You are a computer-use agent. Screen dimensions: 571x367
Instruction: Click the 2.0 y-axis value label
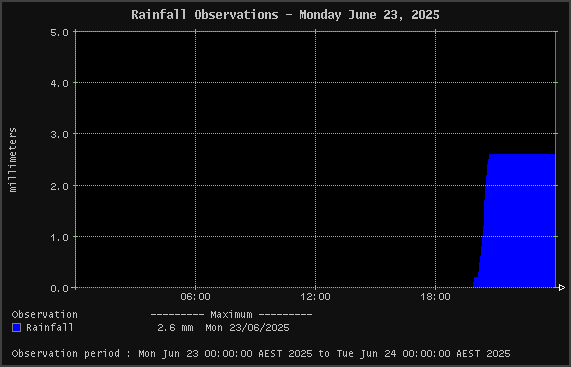pyautogui.click(x=59, y=186)
